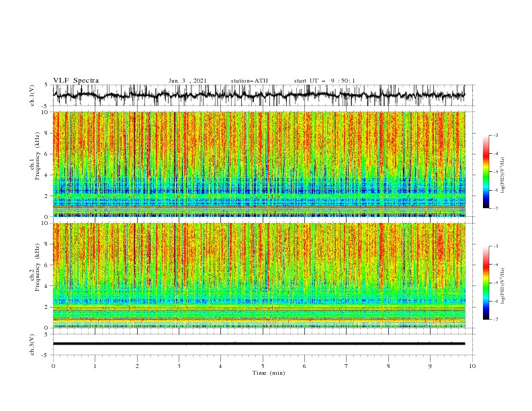This screenshot has width=532, height=411.
Task: Click inside the ch.1 spectrogram panel
Action: click(259, 164)
